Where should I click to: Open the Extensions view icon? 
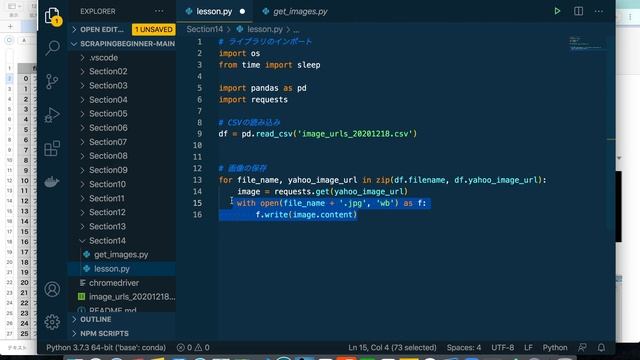(x=52, y=148)
